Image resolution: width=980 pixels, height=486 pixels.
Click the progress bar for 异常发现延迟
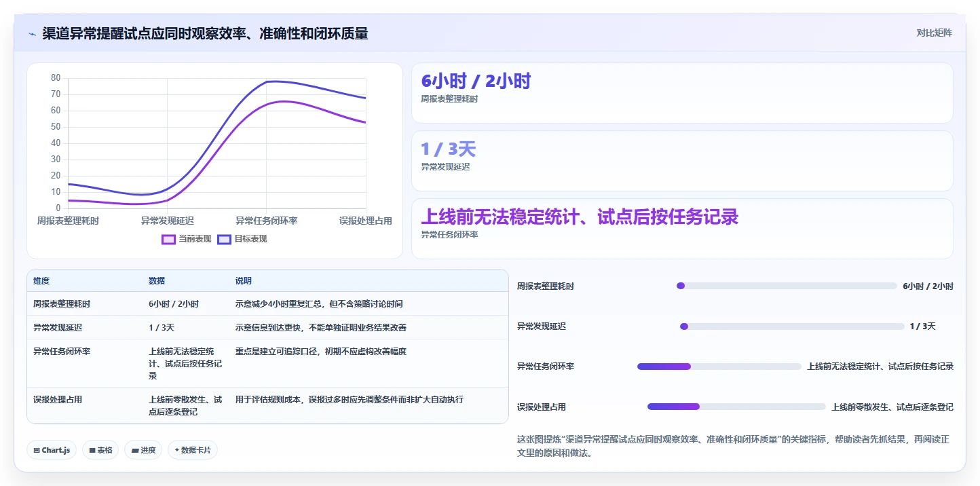tap(792, 326)
